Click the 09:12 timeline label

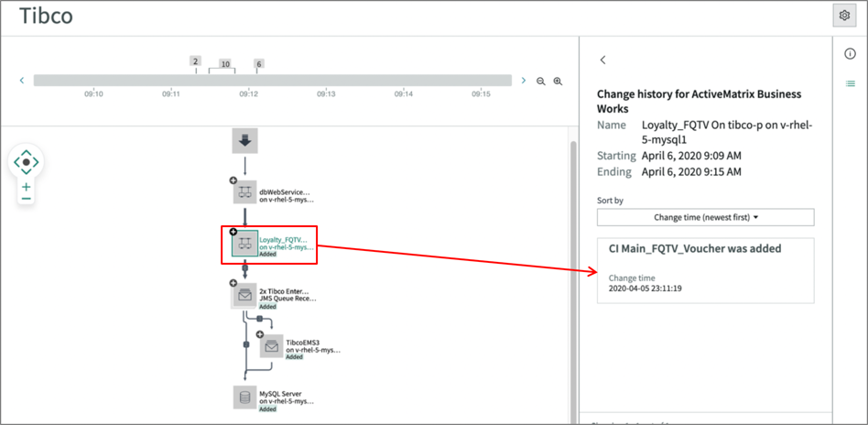(248, 94)
